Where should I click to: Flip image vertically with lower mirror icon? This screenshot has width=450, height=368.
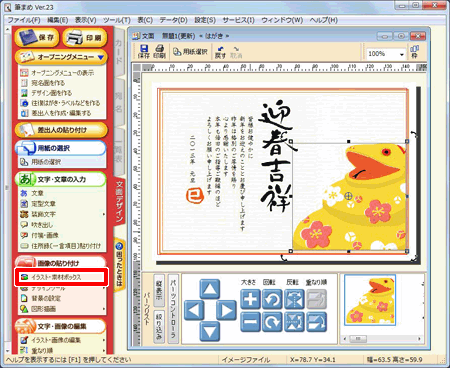[x=294, y=322]
